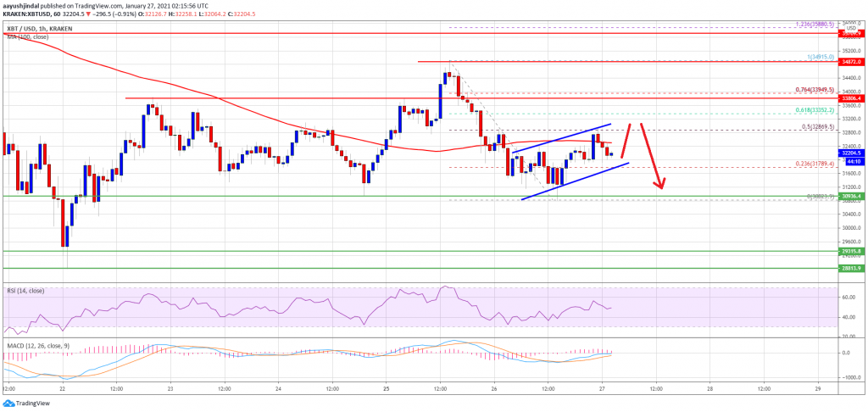The image size is (868, 412).
Task: Select the MA (100, close) indicator legend
Action: (28, 36)
